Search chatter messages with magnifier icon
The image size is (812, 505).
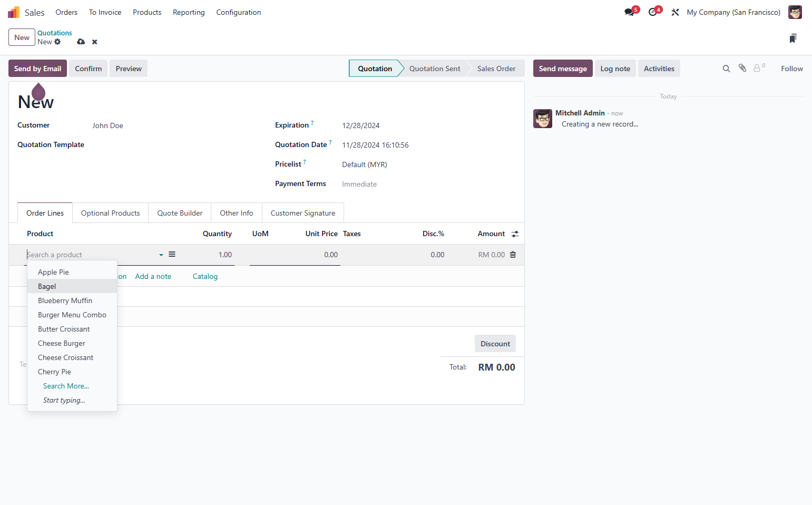click(726, 69)
